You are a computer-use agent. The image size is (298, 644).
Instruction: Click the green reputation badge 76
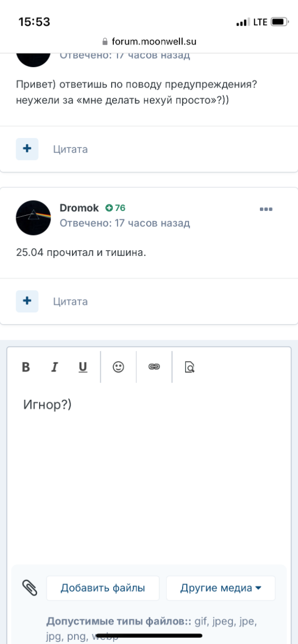tap(115, 208)
